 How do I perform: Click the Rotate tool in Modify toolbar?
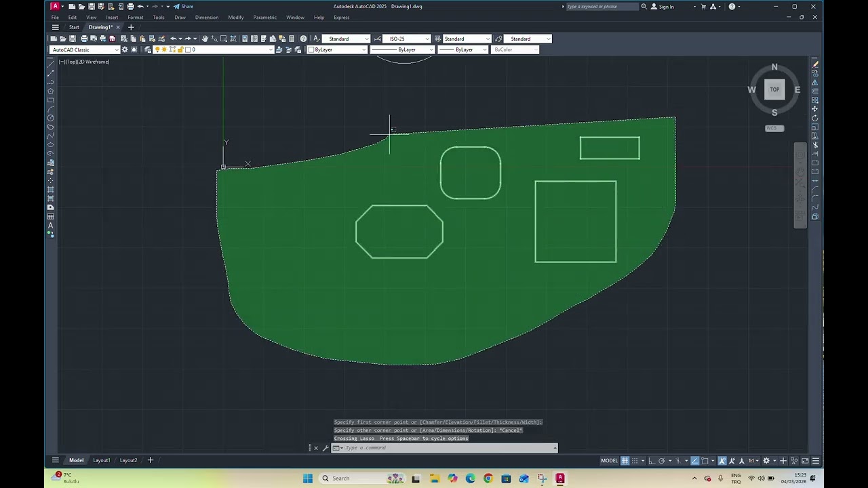815,118
